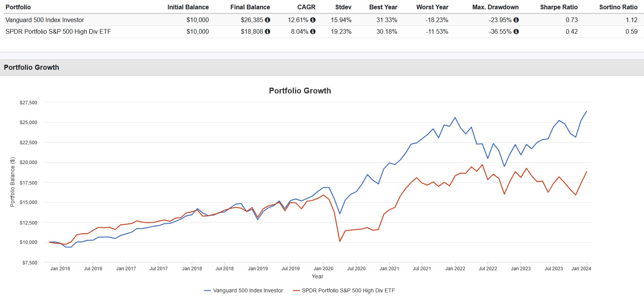Open info icon beside 8.04% CAGR
Image resolution: width=644 pixels, height=297 pixels.
(x=313, y=31)
